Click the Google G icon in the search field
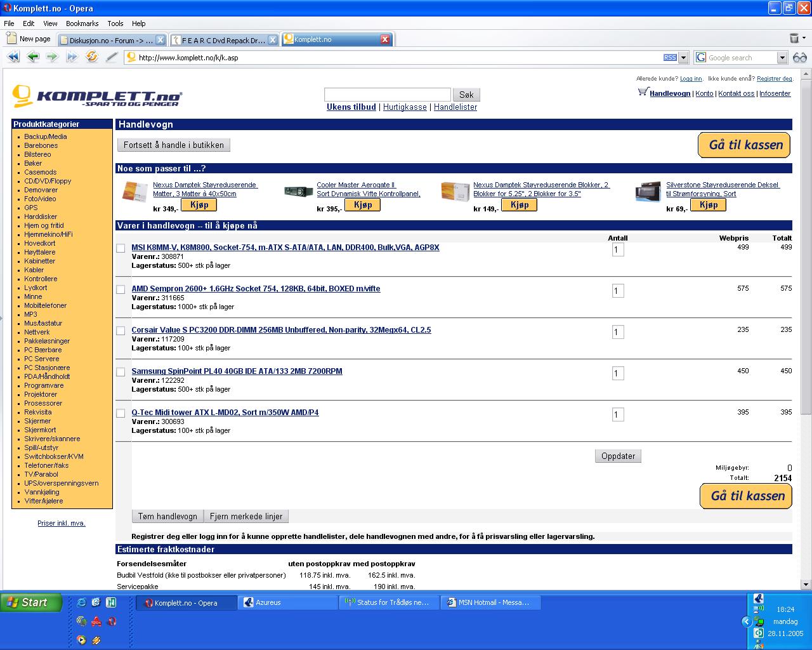The image size is (812, 650). (x=701, y=58)
